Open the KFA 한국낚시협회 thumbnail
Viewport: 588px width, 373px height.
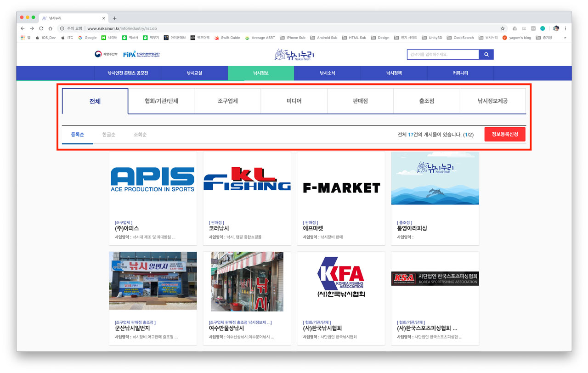point(341,281)
